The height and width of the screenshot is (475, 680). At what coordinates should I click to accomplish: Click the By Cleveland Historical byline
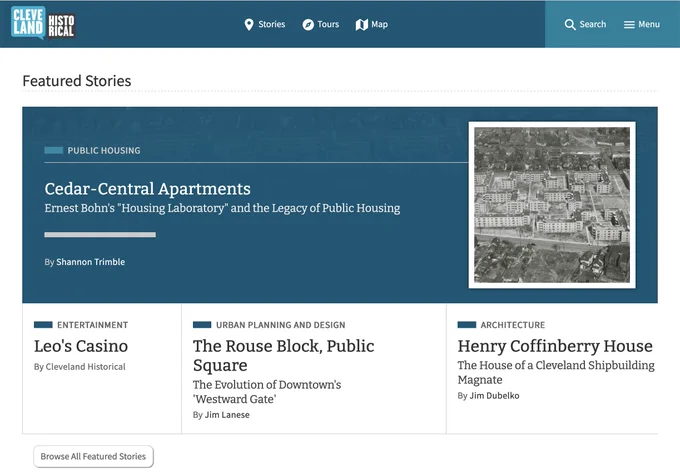(79, 367)
